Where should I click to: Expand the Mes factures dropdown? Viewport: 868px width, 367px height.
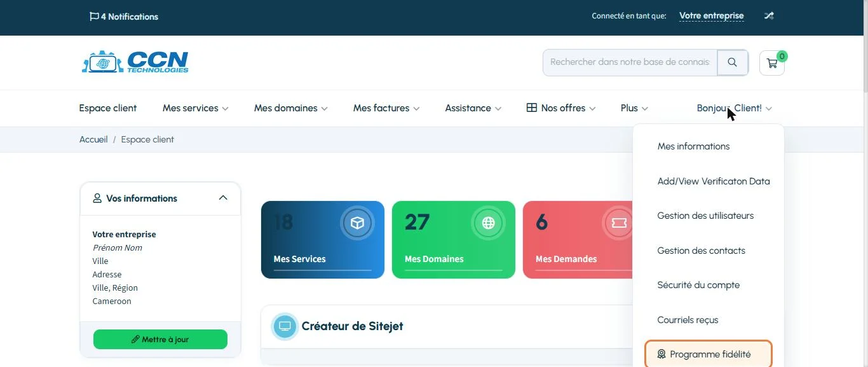(386, 108)
